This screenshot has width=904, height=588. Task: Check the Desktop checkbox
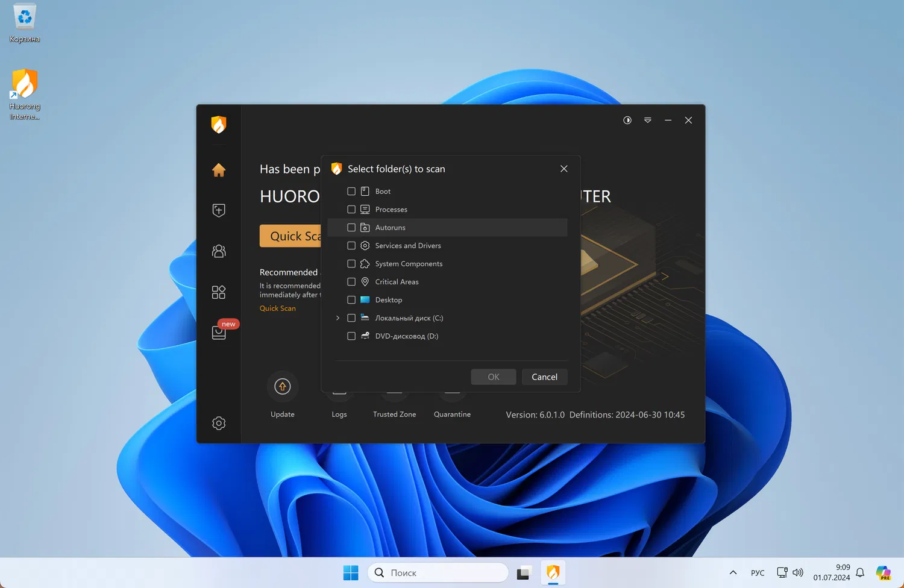[351, 300]
